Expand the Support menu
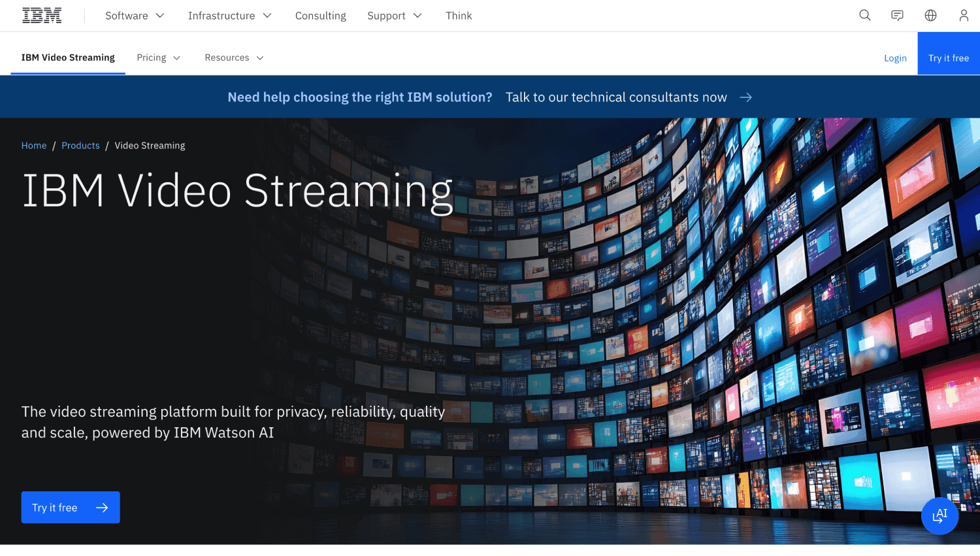Screen dimensions: 980x556 (x=395, y=16)
